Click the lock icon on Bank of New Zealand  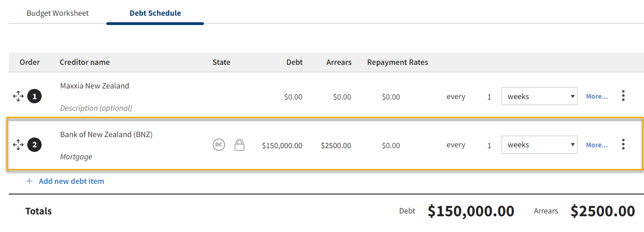[x=239, y=145]
